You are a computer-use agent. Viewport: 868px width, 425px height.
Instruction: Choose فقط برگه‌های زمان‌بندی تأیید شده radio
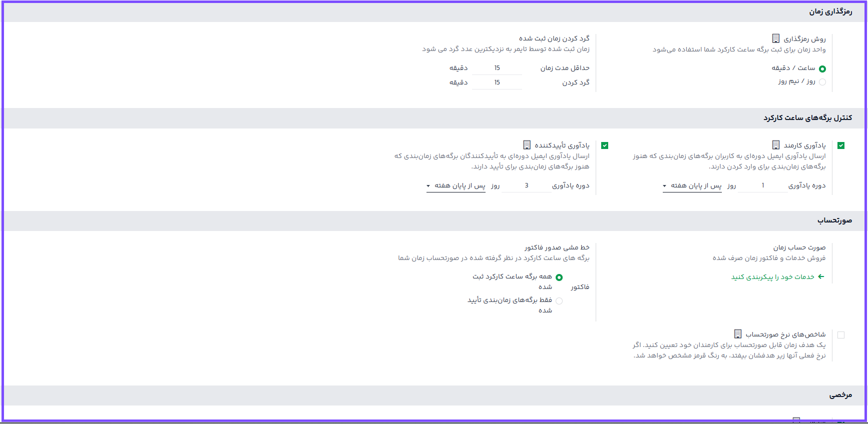coord(559,301)
